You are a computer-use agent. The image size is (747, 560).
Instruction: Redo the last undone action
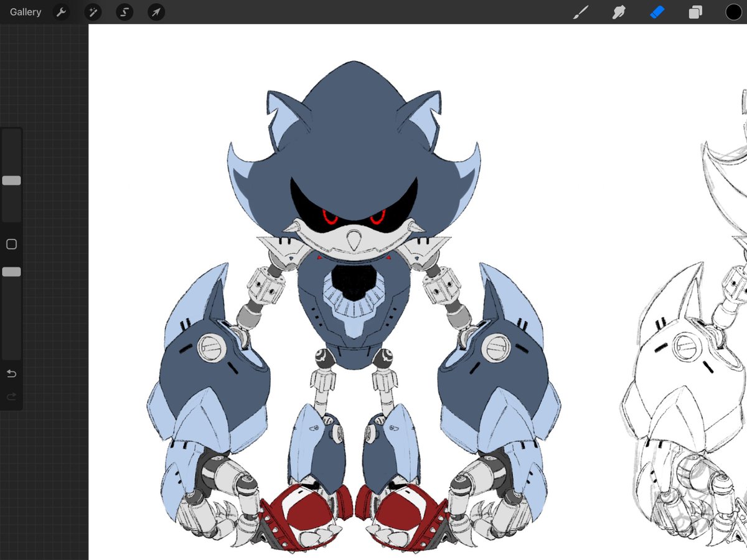point(11,396)
